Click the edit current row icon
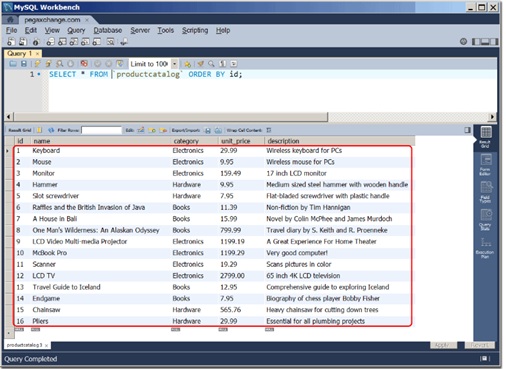Screen dimensions: 506x369 tap(141, 130)
